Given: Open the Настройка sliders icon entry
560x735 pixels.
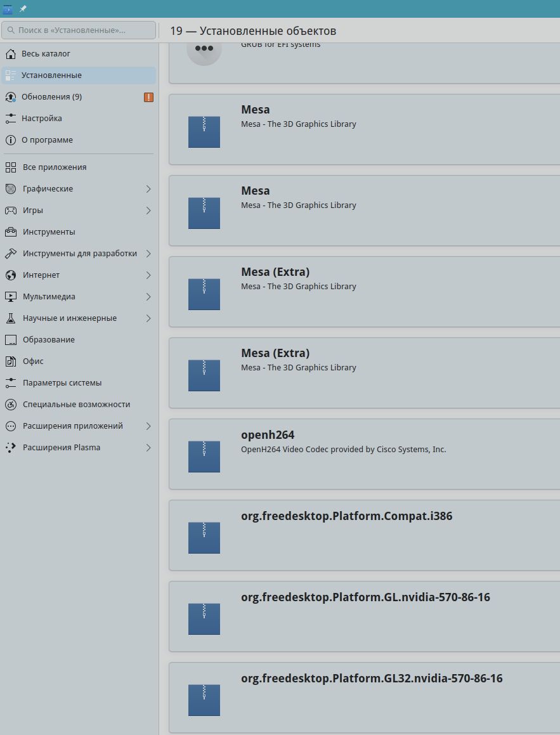Looking at the screenshot, I should 79,118.
